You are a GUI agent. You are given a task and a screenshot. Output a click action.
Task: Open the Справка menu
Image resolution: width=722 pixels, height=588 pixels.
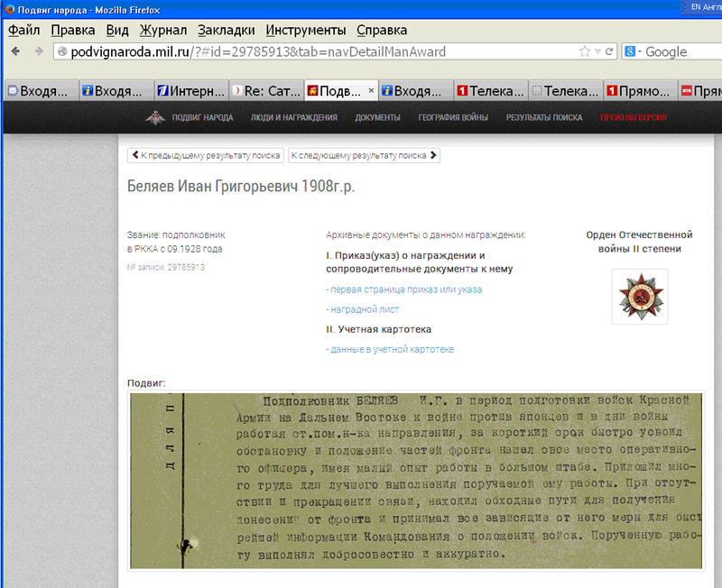pos(382,31)
